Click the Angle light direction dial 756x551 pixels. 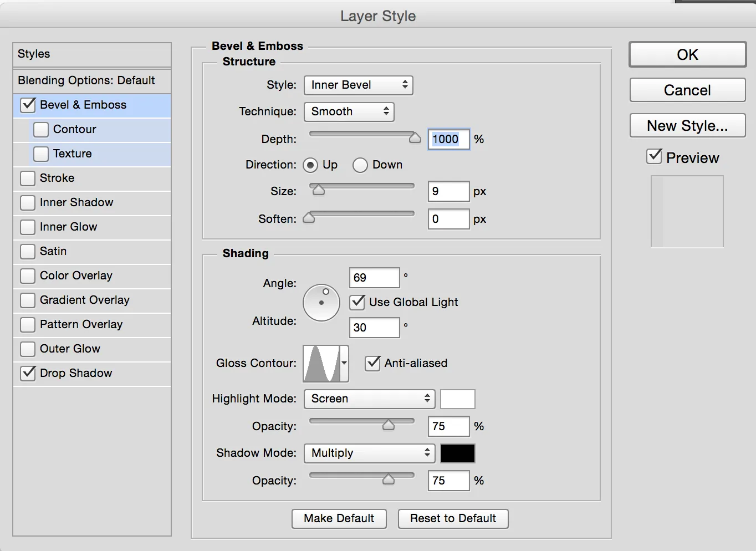coord(321,303)
